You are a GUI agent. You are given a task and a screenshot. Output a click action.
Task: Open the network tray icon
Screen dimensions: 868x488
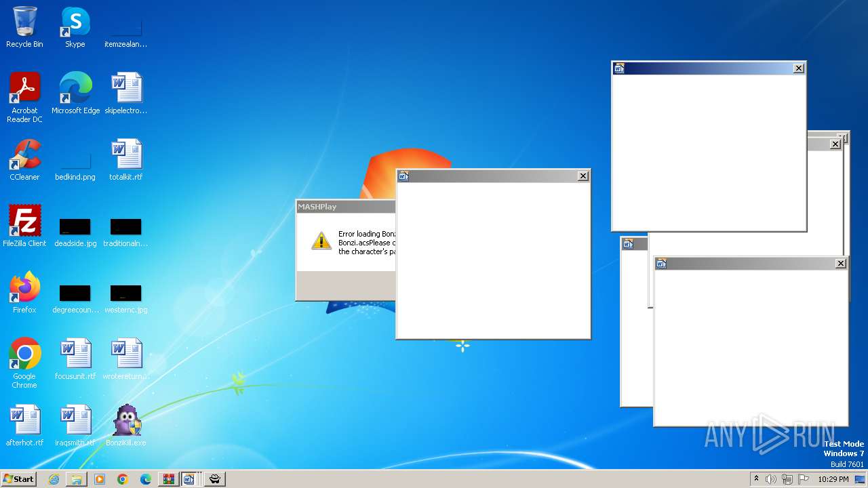coord(787,479)
